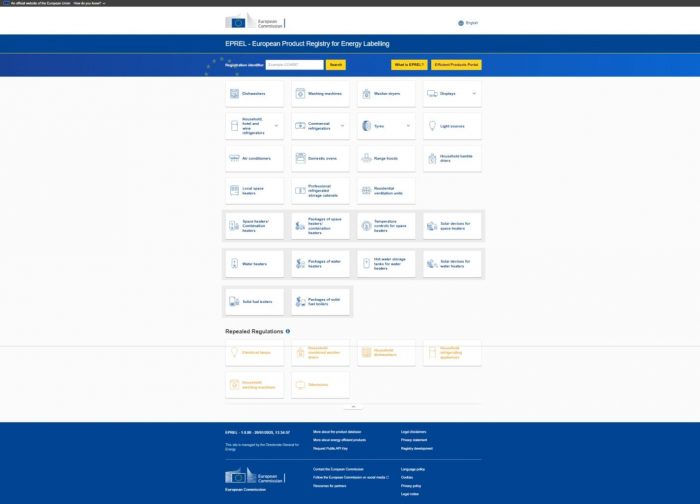
Task: Open the Washer dryers icon
Action: point(366,93)
